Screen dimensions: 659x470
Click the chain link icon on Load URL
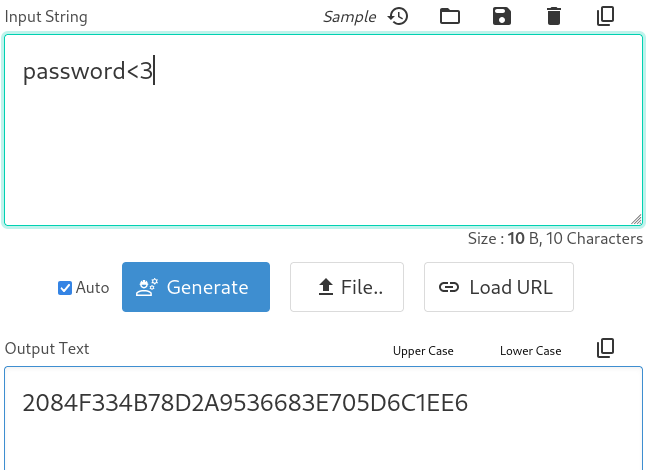pos(449,288)
